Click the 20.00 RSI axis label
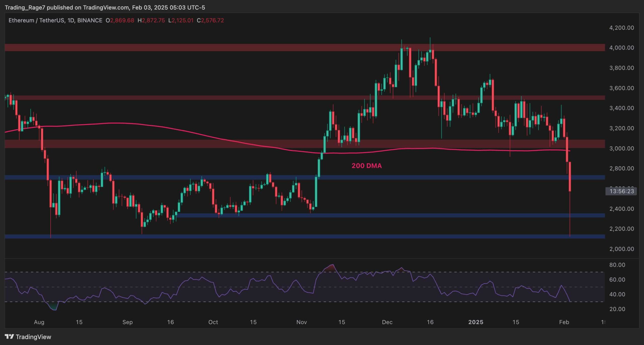644x345 pixels. pos(617,309)
